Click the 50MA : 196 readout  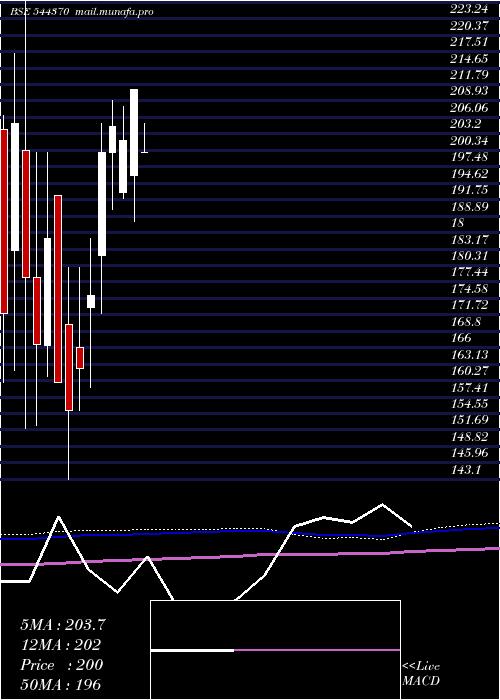pos(60,684)
